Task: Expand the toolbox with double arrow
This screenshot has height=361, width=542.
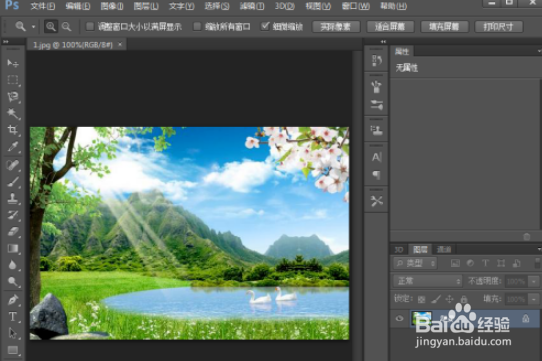Action: coord(6,41)
